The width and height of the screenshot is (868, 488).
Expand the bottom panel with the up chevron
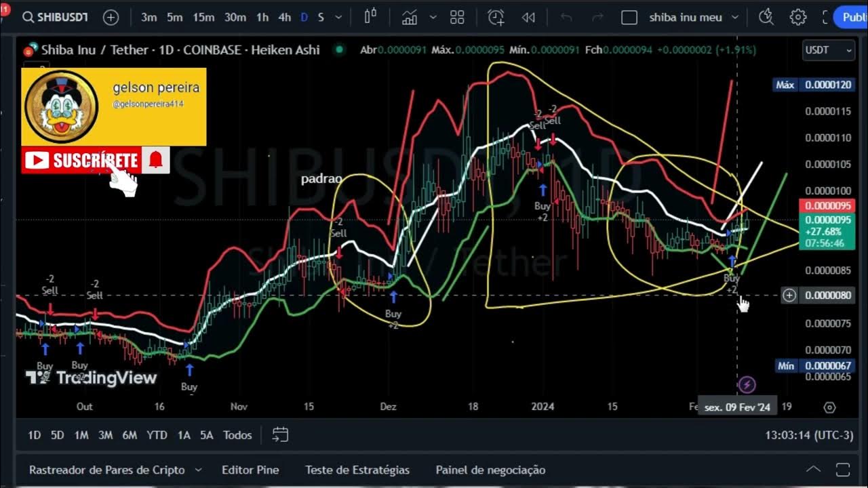click(813, 470)
